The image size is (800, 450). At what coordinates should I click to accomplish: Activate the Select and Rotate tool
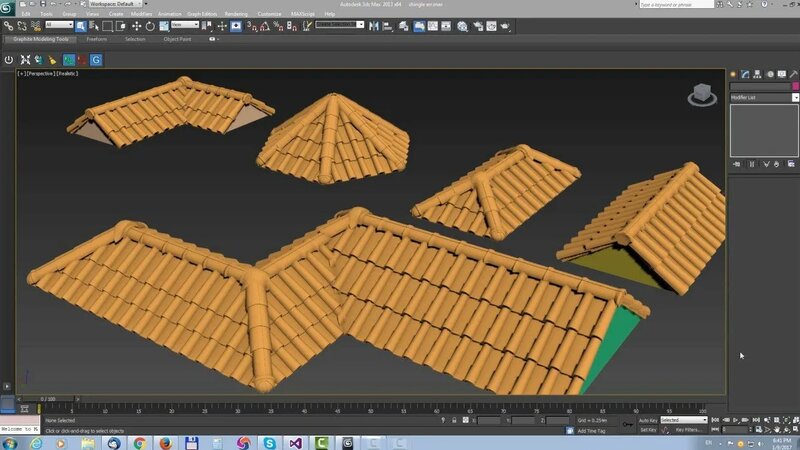click(150, 26)
